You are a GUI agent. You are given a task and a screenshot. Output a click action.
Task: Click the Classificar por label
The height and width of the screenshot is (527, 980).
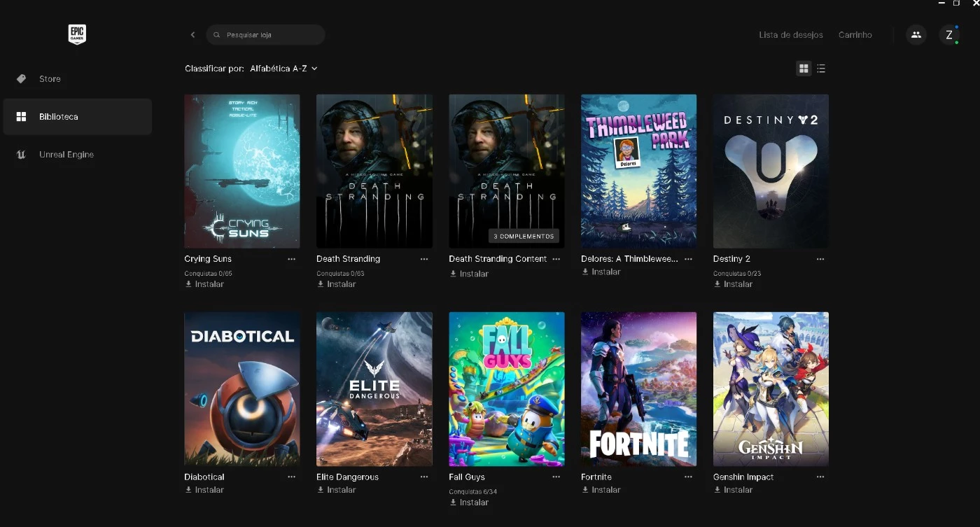point(214,69)
